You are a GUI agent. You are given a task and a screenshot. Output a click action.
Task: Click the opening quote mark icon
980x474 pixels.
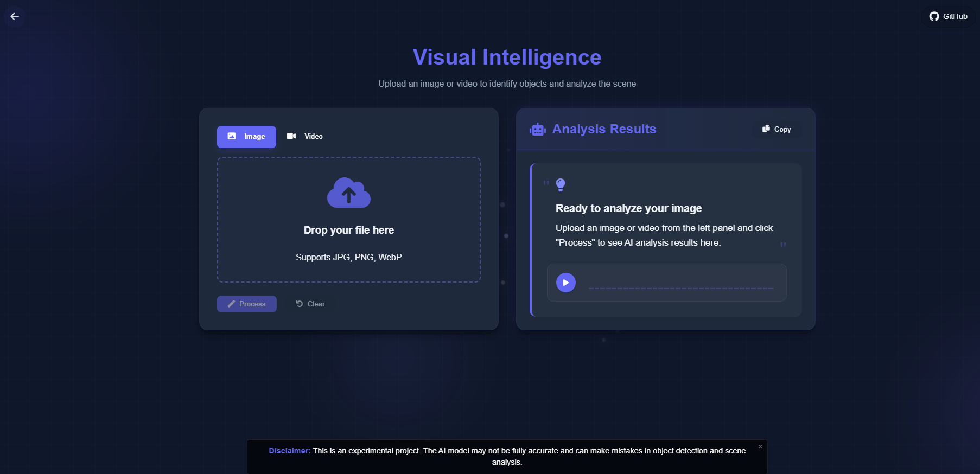click(546, 183)
